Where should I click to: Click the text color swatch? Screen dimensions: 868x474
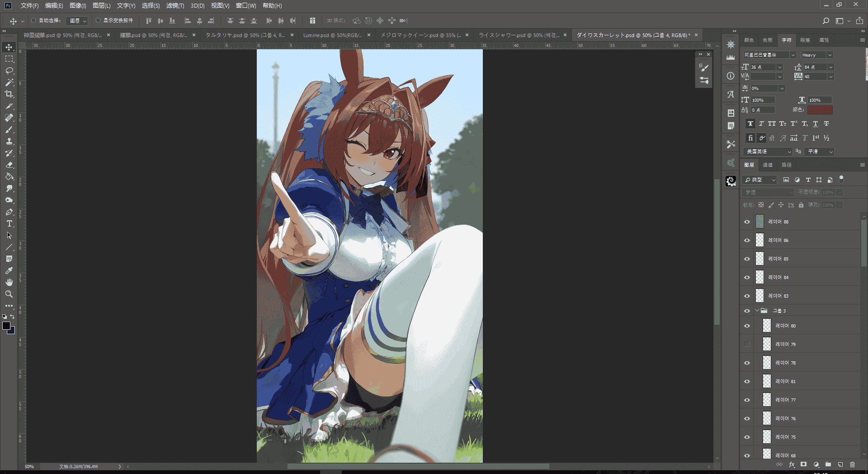tap(820, 109)
